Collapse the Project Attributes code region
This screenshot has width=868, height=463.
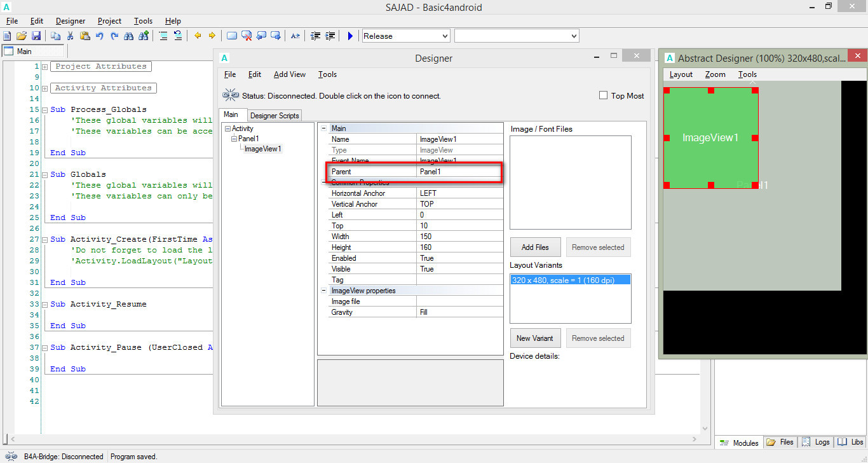pos(45,67)
